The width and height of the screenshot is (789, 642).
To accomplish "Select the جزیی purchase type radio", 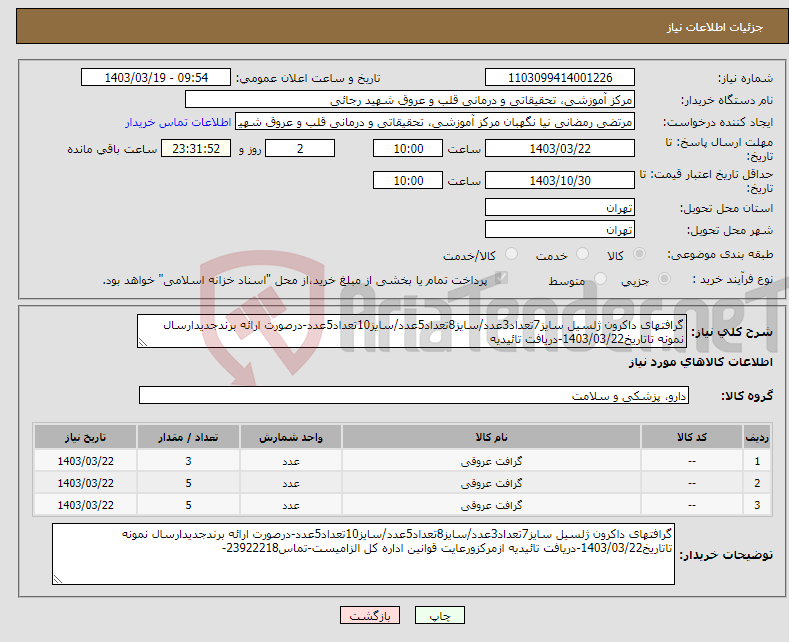I will [x=664, y=279].
